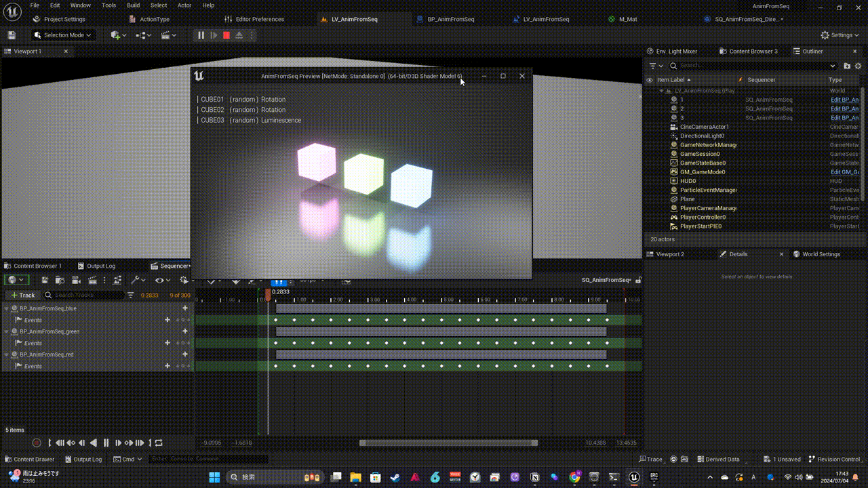The width and height of the screenshot is (868, 488).
Task: Switch to the Outliner panel tab
Action: (813, 52)
